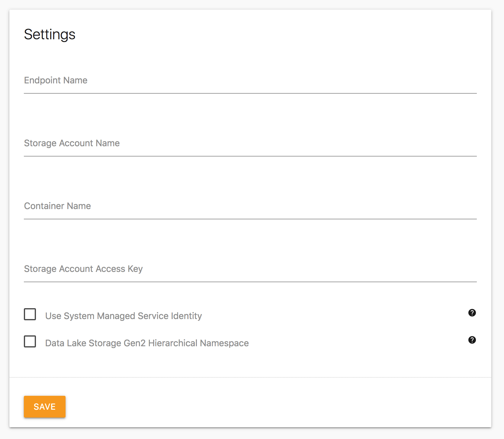
Task: Show help for Data Lake Gen2 Hierarchical Namespace
Action: (472, 340)
